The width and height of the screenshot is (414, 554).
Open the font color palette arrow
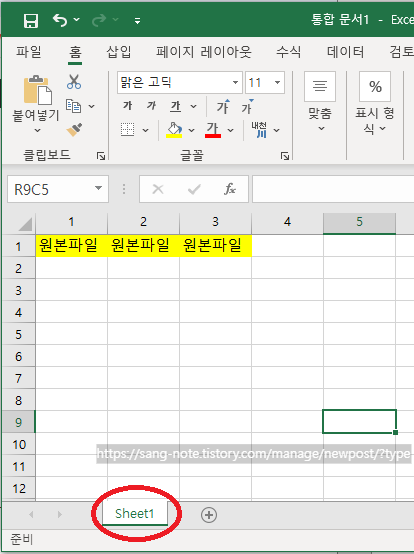pos(231,130)
